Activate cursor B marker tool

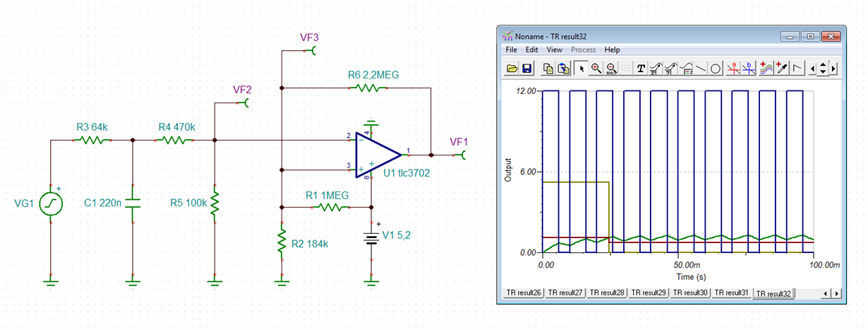[749, 69]
